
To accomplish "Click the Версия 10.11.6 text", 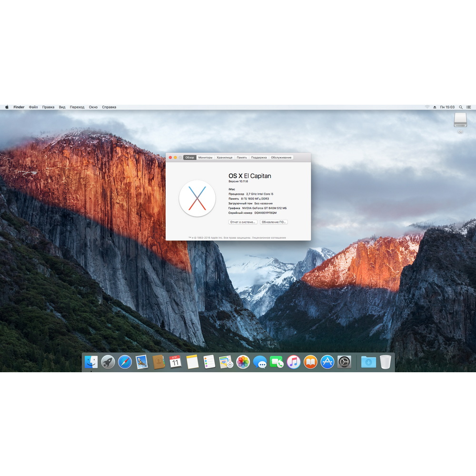I will point(238,181).
